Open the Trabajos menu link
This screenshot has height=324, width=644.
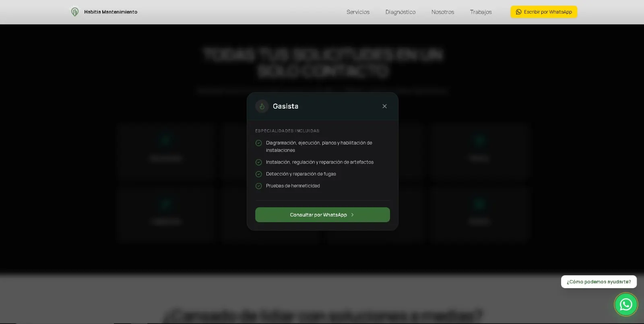click(481, 12)
